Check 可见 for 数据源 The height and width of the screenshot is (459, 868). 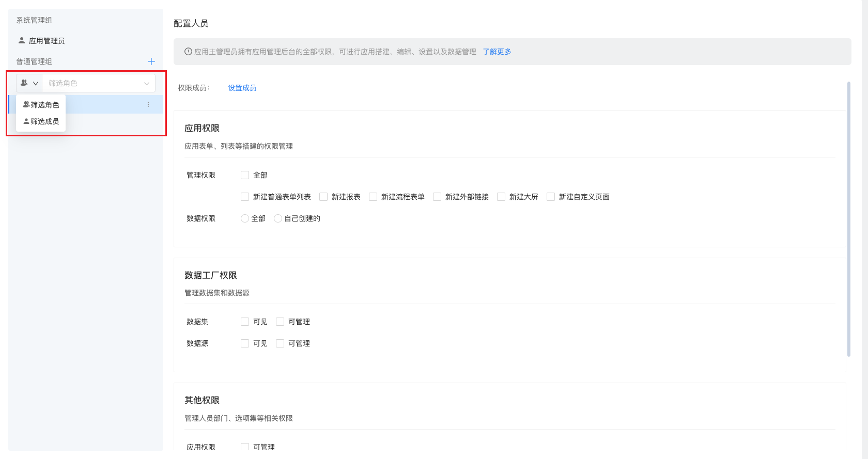245,343
